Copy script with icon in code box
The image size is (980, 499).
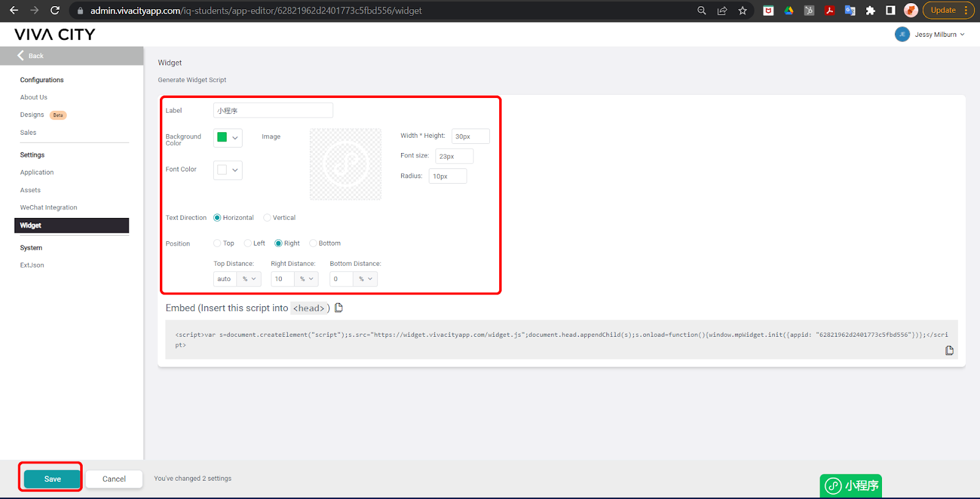click(x=949, y=351)
